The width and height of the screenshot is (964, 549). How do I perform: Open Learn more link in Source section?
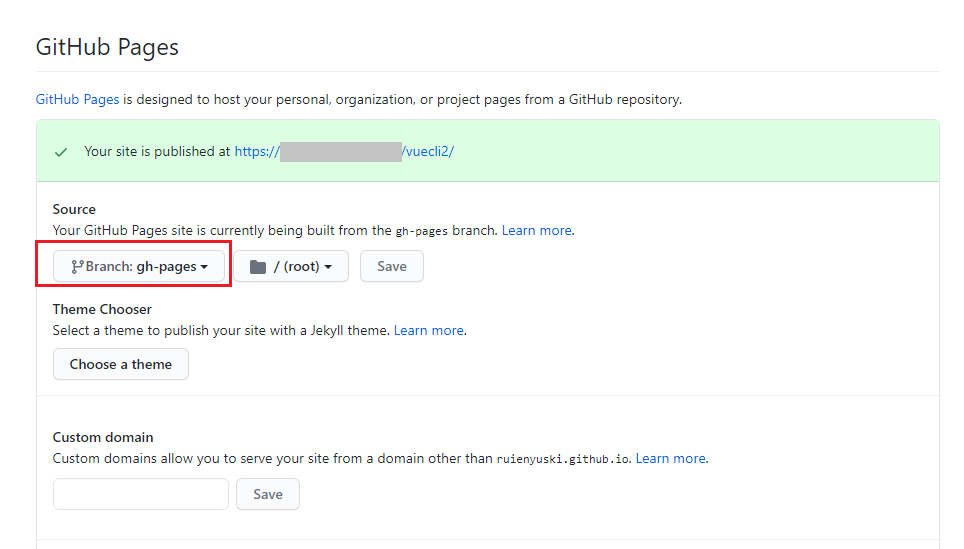point(537,231)
